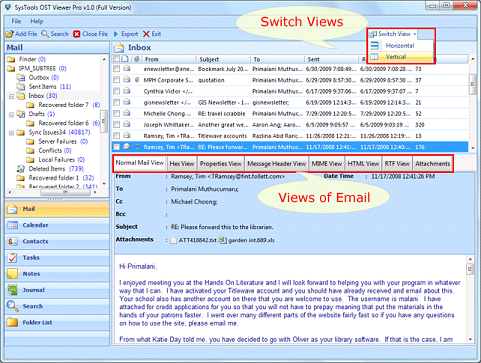The width and height of the screenshot is (481, 363).
Task: Click the Inbox header envelope icon
Action: pos(119,48)
